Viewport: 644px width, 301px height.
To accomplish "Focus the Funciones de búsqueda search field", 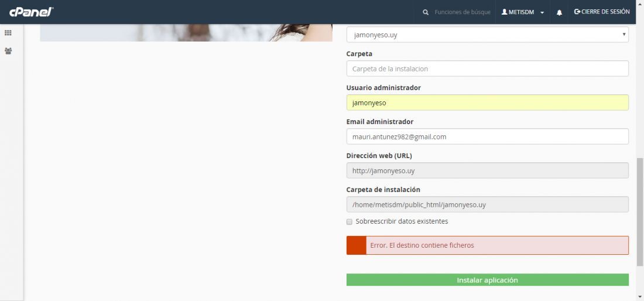I will coord(463,12).
